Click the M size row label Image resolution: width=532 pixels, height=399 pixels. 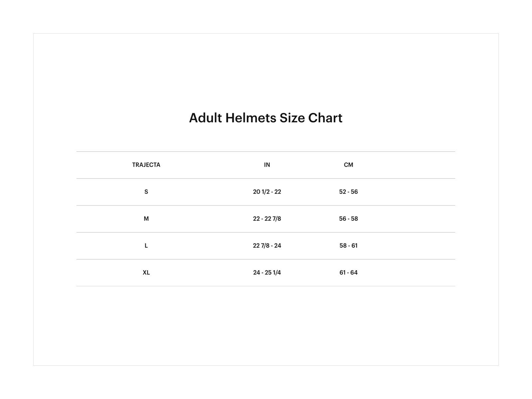[x=146, y=219]
